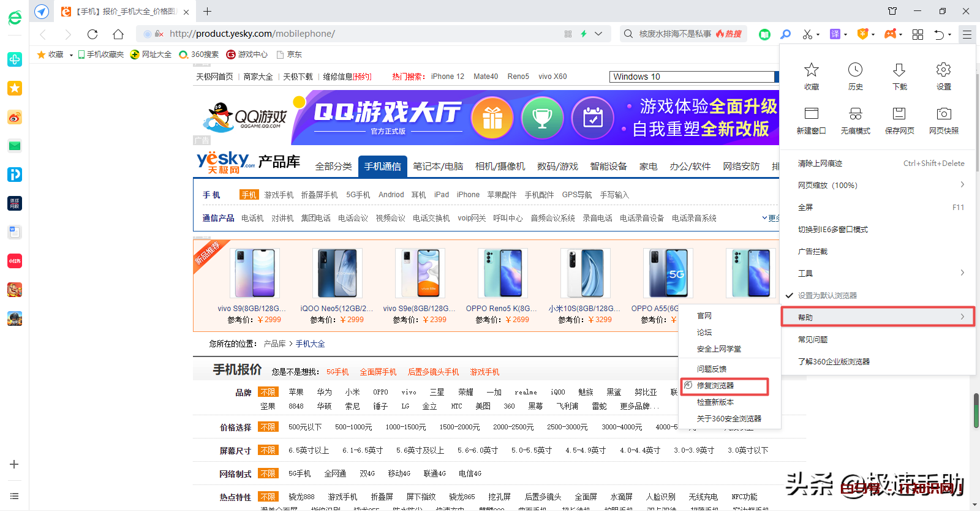Expand the 工具 submenu
Image resolution: width=980 pixels, height=512 pixels.
(x=878, y=273)
